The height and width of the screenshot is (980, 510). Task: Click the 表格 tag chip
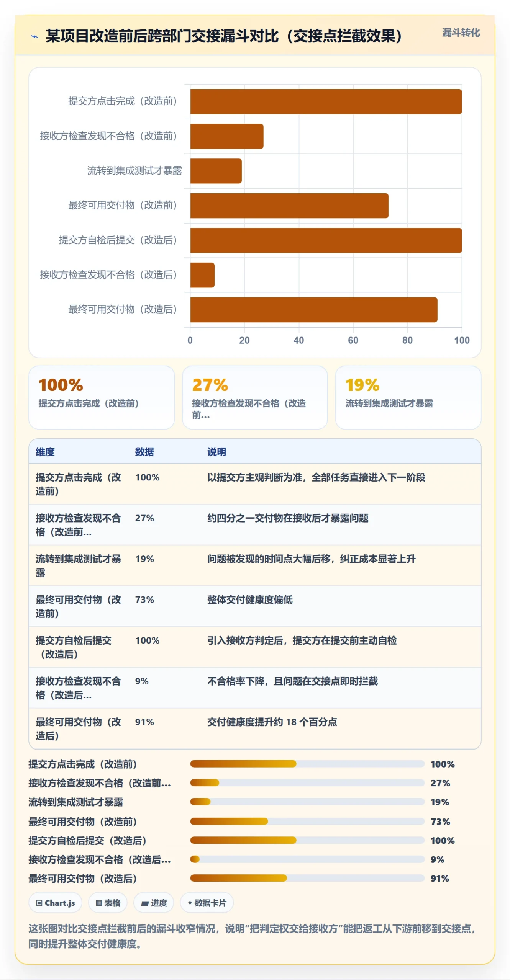(x=108, y=903)
